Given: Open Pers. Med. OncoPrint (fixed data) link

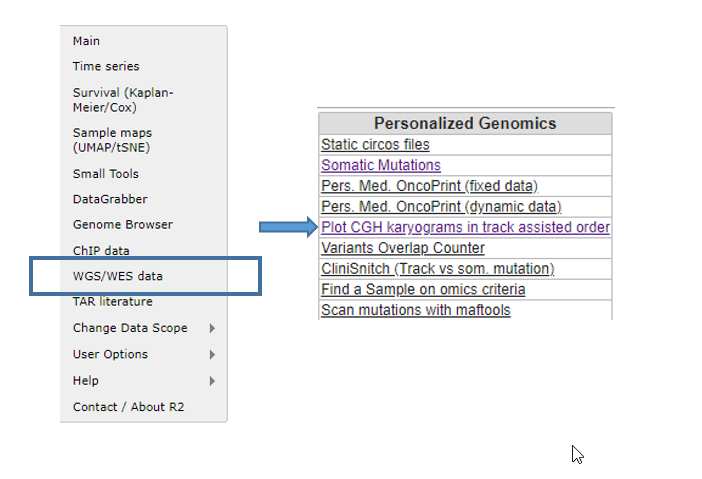Looking at the screenshot, I should (x=429, y=186).
